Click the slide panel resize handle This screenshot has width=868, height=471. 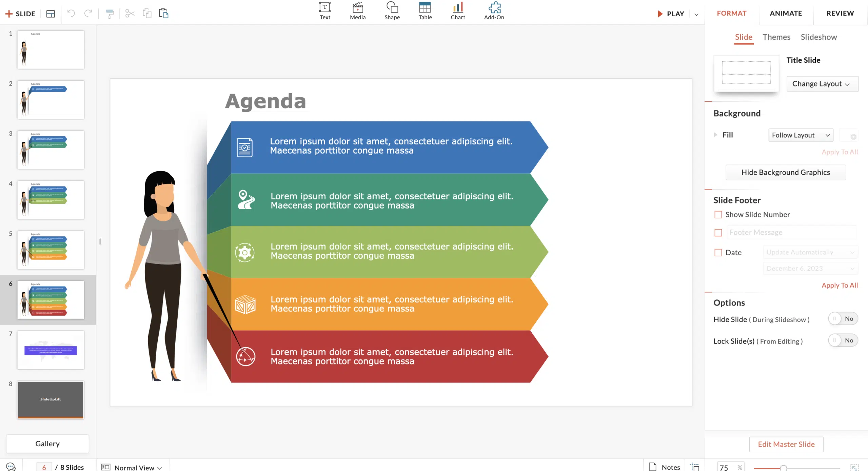100,241
